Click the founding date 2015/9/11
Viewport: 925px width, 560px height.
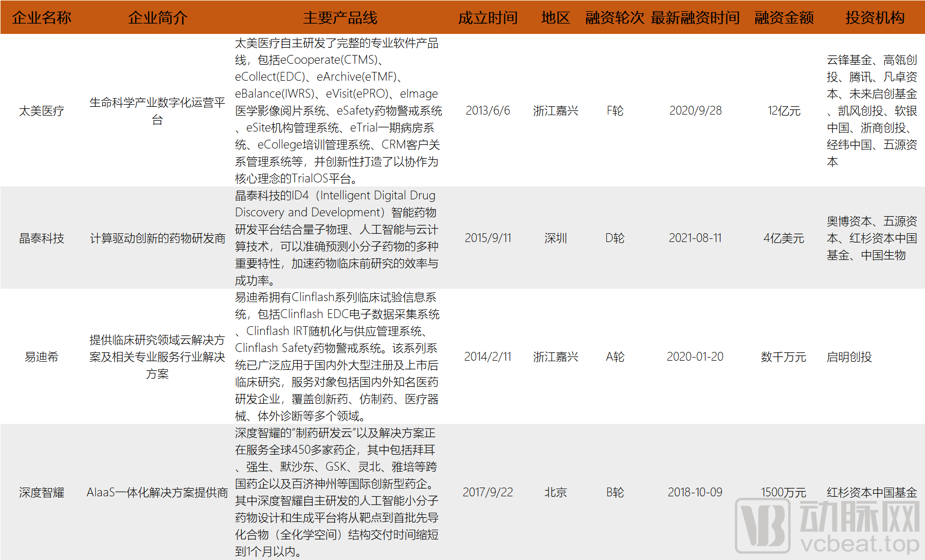[x=487, y=238]
